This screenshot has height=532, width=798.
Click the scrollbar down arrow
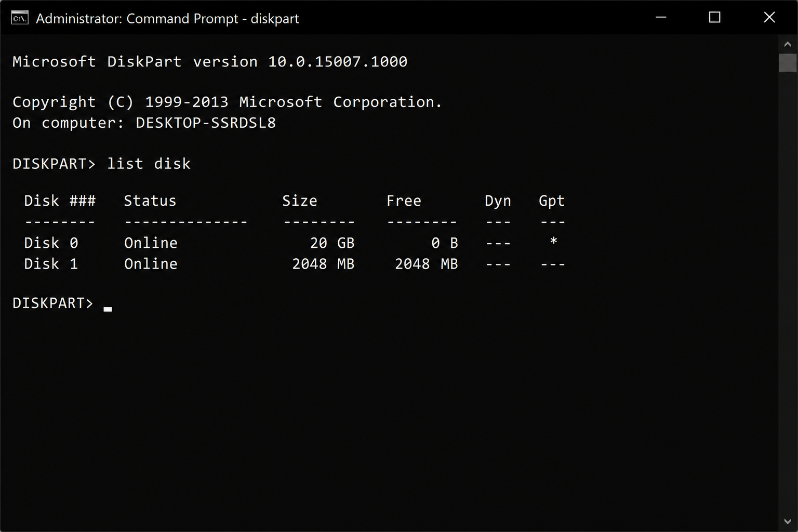[788, 521]
